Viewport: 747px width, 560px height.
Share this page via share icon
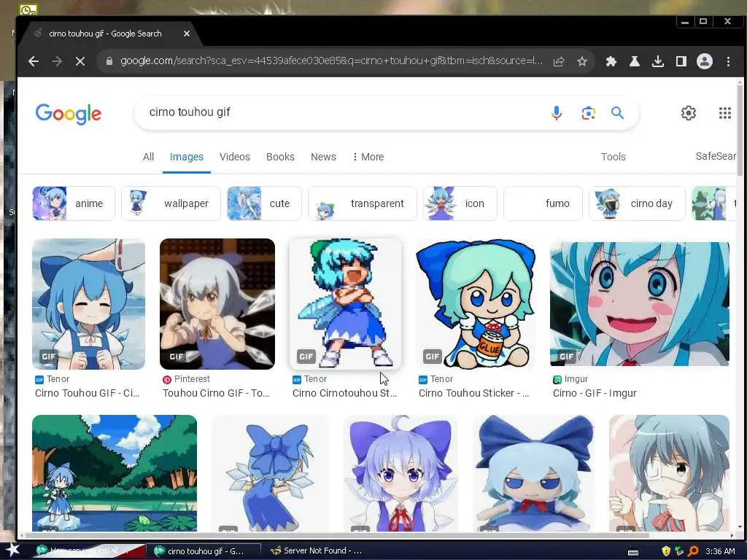pos(559,61)
